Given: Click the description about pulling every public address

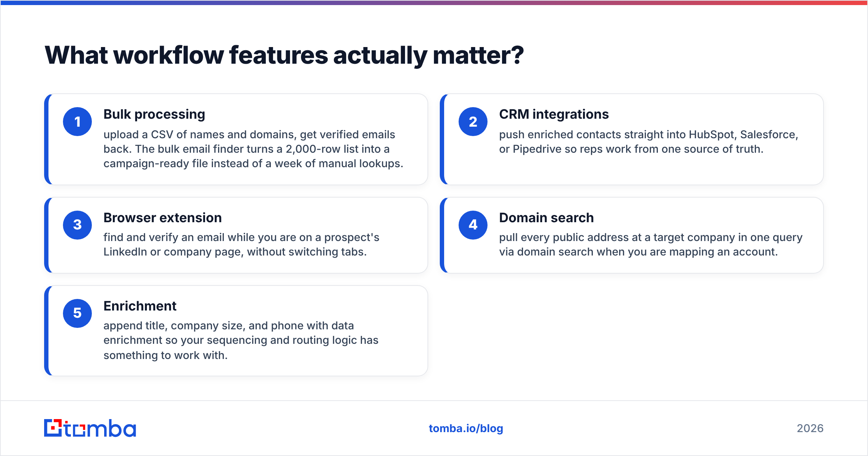Looking at the screenshot, I should pos(651,245).
